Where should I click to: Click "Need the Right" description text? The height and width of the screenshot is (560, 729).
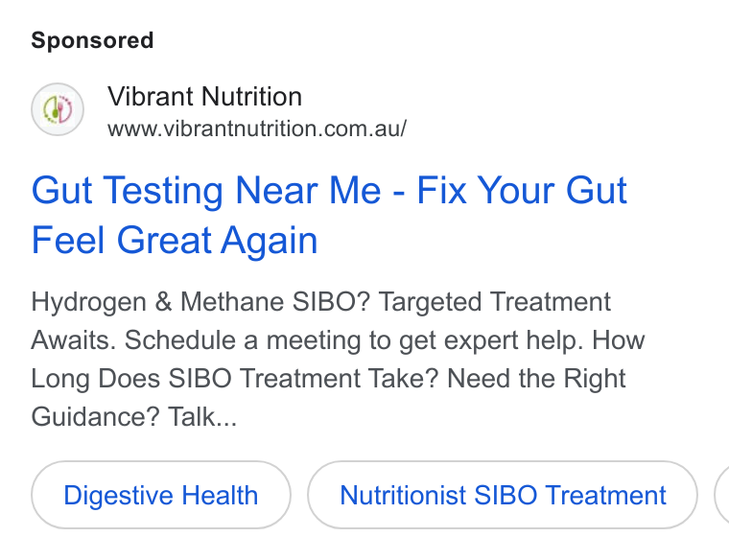(x=536, y=379)
